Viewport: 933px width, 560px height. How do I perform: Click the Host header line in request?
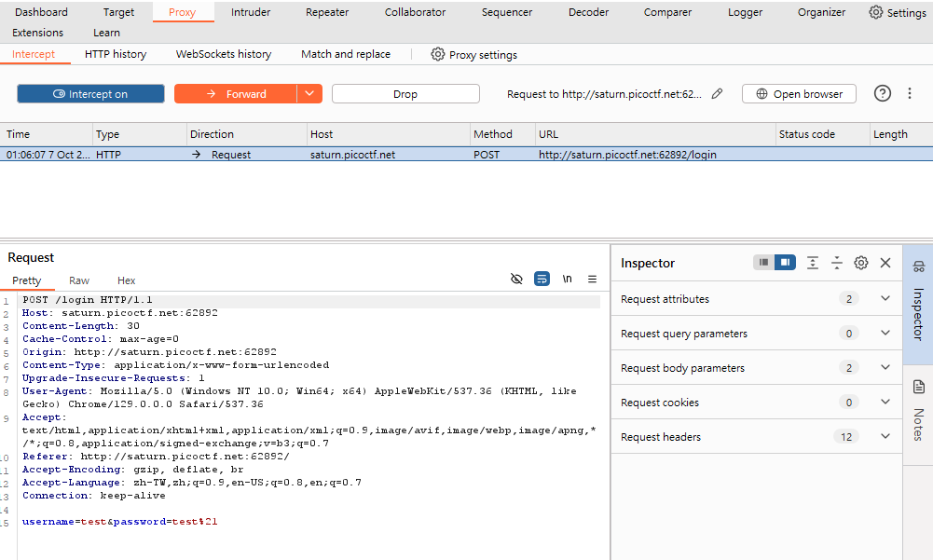pos(120,312)
